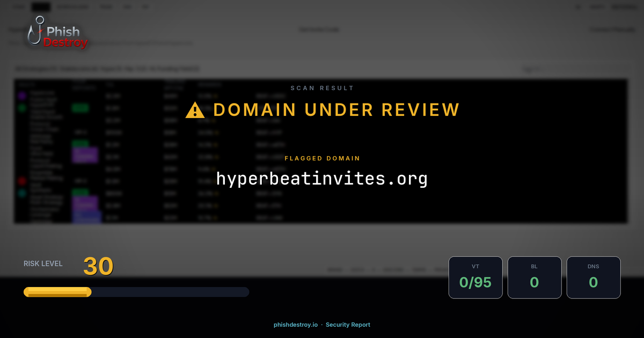Expand the chevron in the bottom filter row
644x338 pixels.
(374, 270)
